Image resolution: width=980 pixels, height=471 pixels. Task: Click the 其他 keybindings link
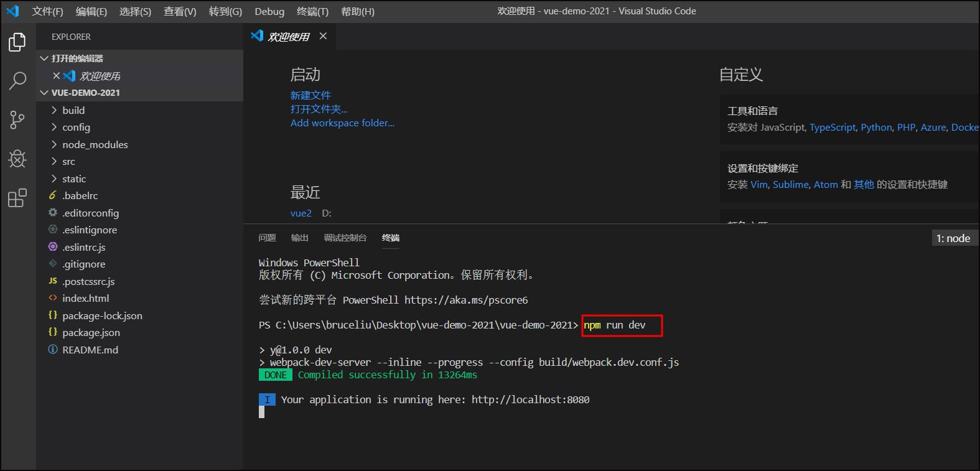tap(864, 184)
